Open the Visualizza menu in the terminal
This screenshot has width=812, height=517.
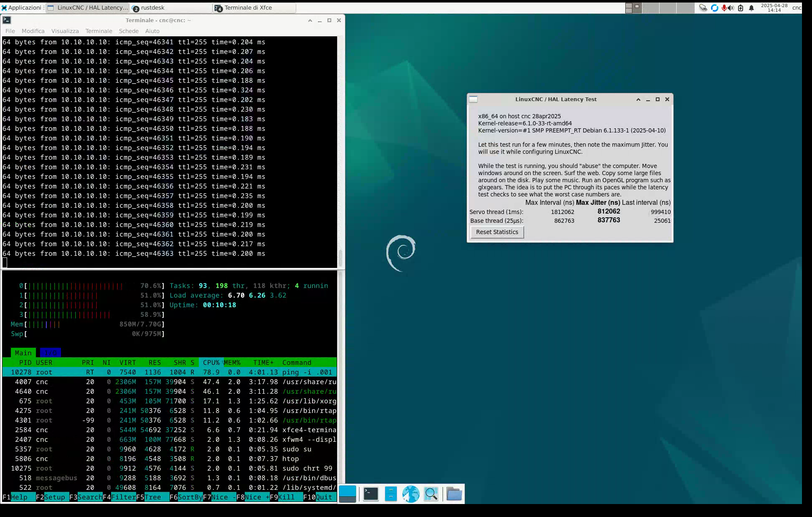pyautogui.click(x=65, y=31)
